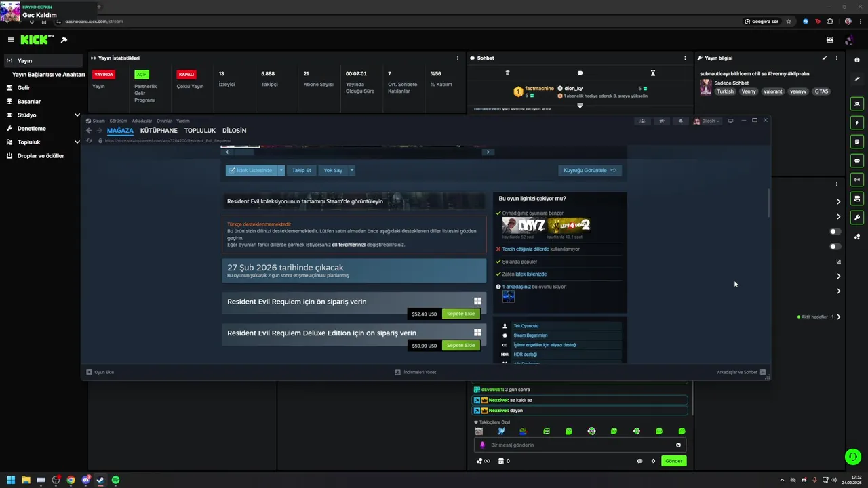
Task: Click the Steam store page scrollbar
Action: click(x=768, y=203)
